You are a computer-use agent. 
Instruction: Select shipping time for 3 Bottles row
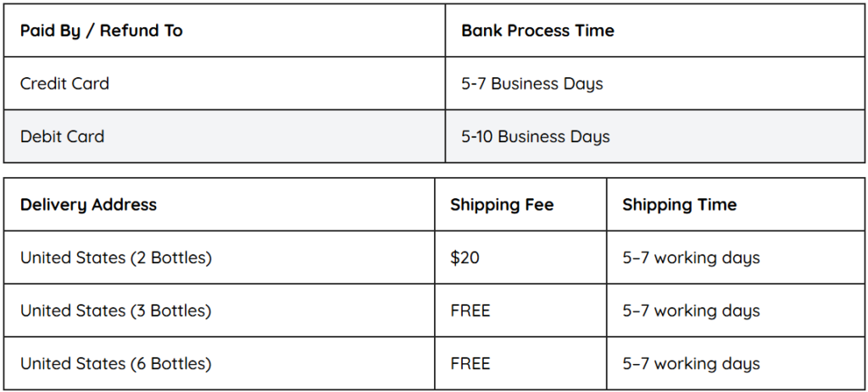[736, 311]
